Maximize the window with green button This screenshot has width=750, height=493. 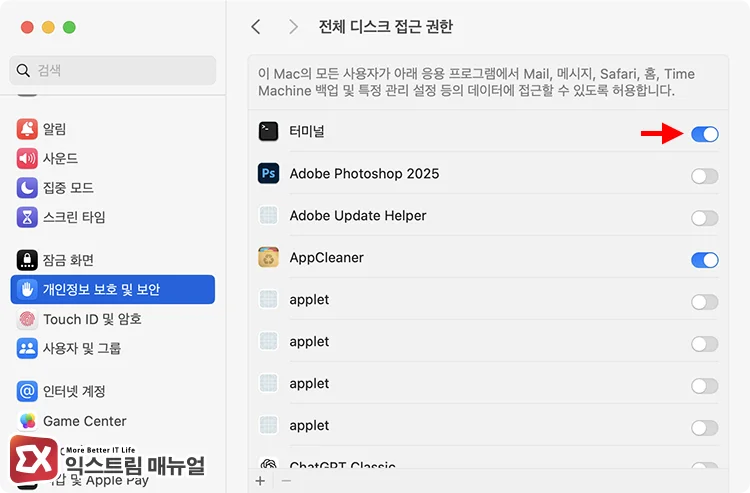click(69, 27)
